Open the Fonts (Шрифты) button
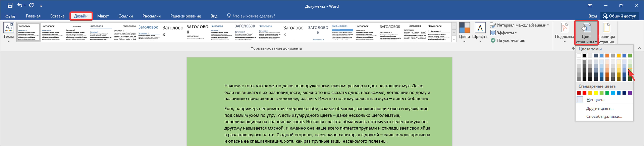 [480, 31]
